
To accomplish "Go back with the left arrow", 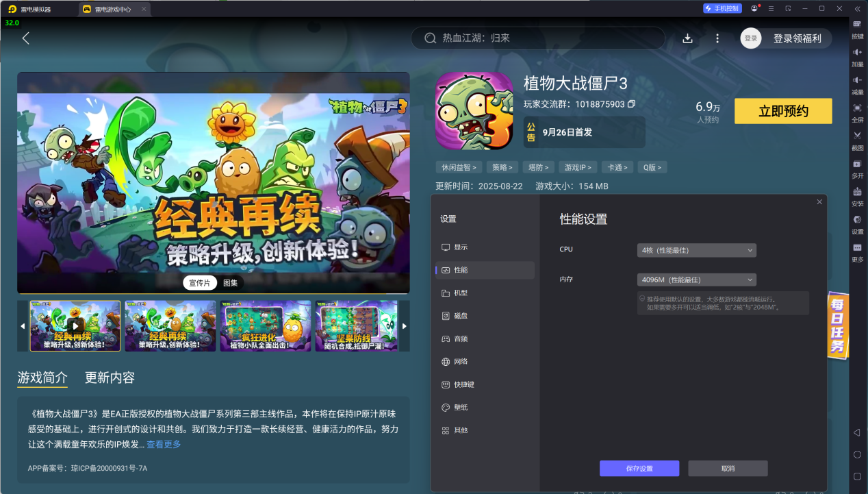I will (26, 38).
